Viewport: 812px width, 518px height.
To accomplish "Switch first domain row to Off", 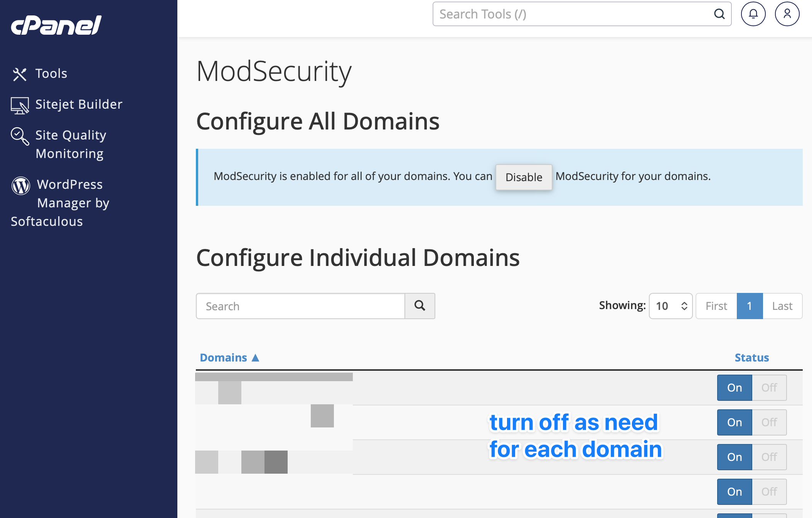I will 769,388.
